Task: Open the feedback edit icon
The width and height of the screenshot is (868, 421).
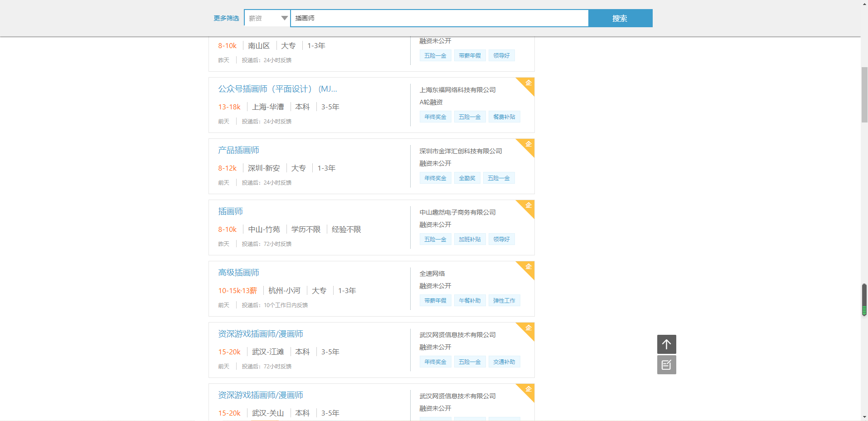Action: coord(666,365)
